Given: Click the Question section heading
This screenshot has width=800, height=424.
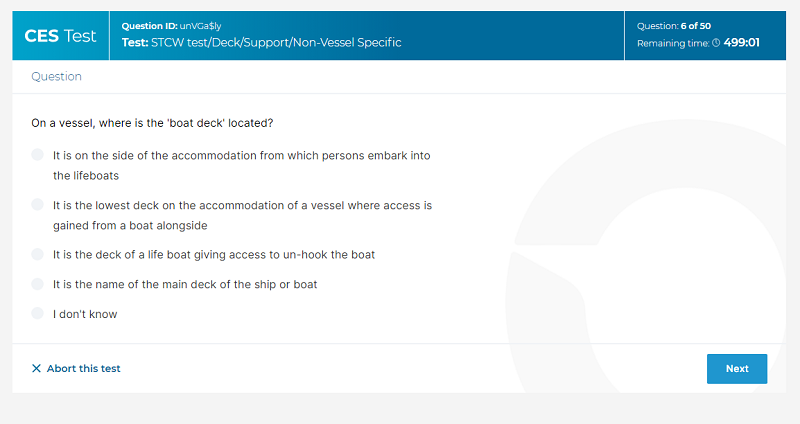Looking at the screenshot, I should [x=57, y=77].
